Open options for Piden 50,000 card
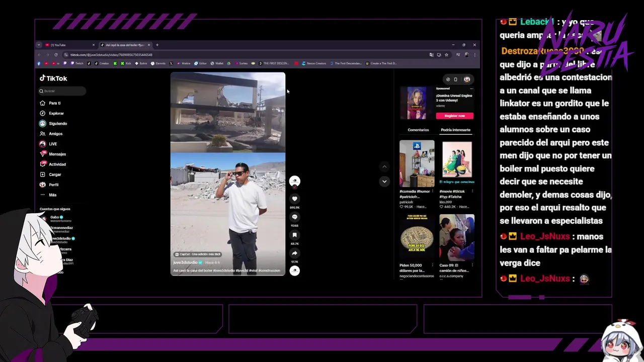Screen dimensions: 644x362 (433, 265)
